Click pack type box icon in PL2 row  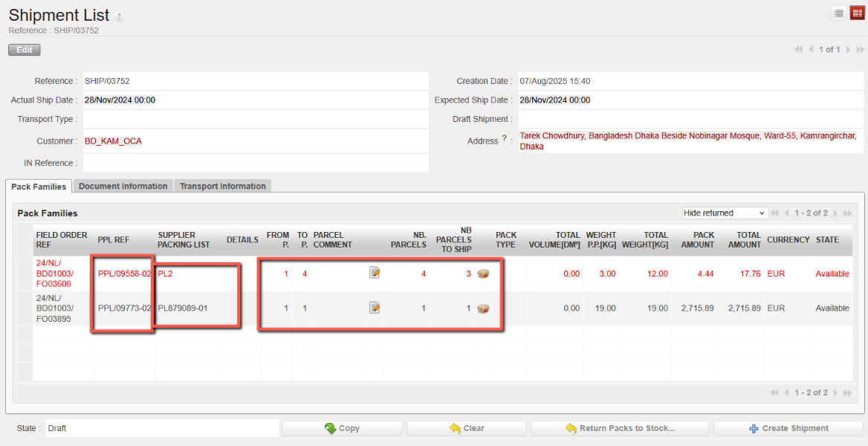(483, 274)
